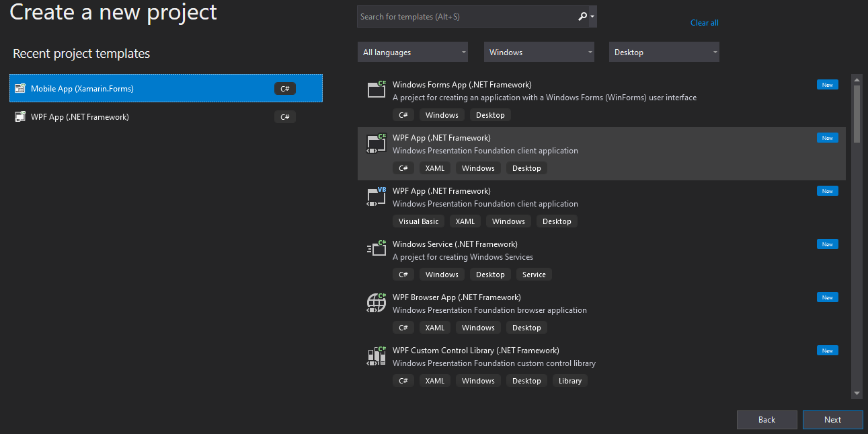Click the New badge on Windows Service
868x434 pixels.
click(x=828, y=244)
